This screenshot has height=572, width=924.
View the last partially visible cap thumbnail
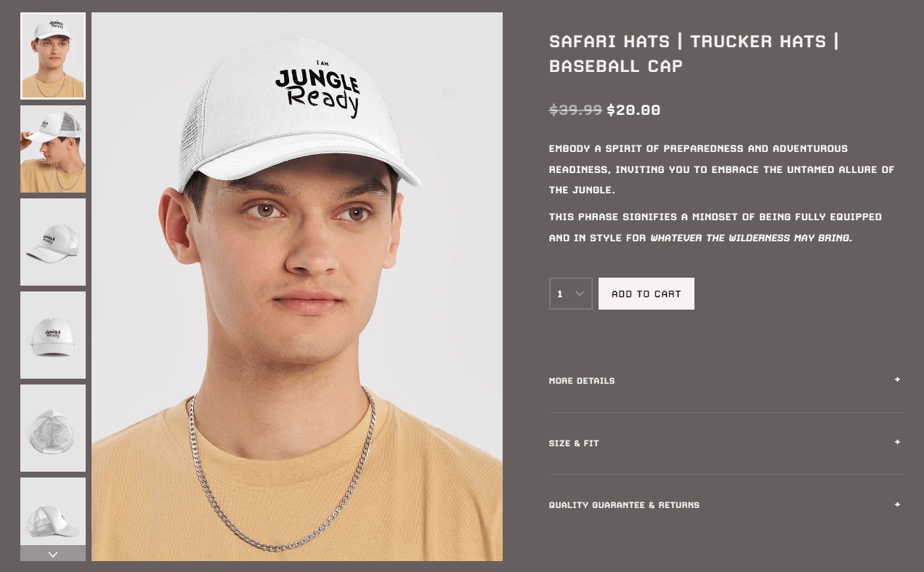(53, 511)
